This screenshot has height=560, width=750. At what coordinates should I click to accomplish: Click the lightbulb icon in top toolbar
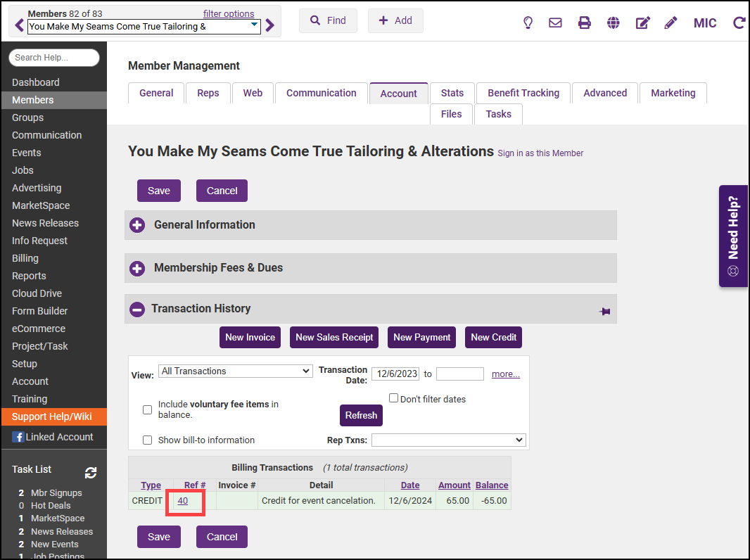(x=528, y=23)
